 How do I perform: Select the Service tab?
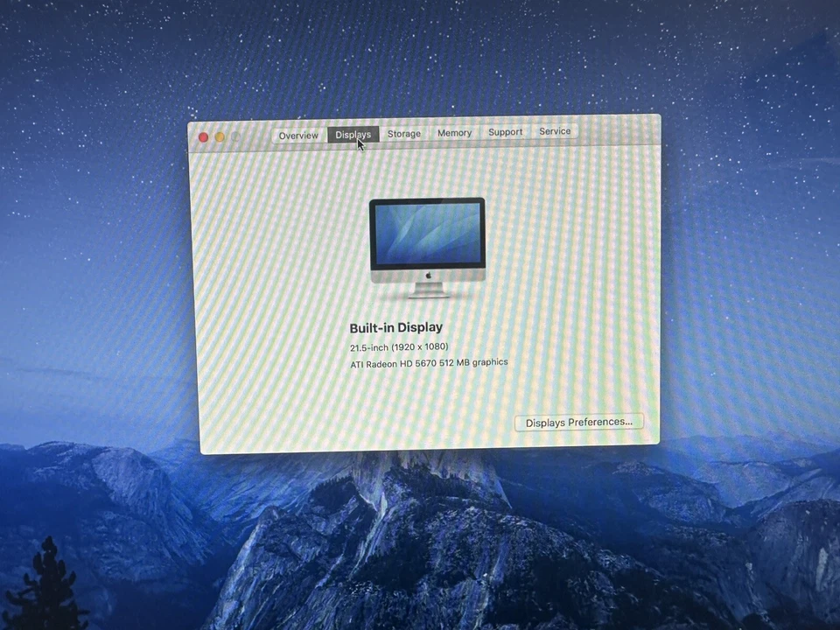[555, 131]
